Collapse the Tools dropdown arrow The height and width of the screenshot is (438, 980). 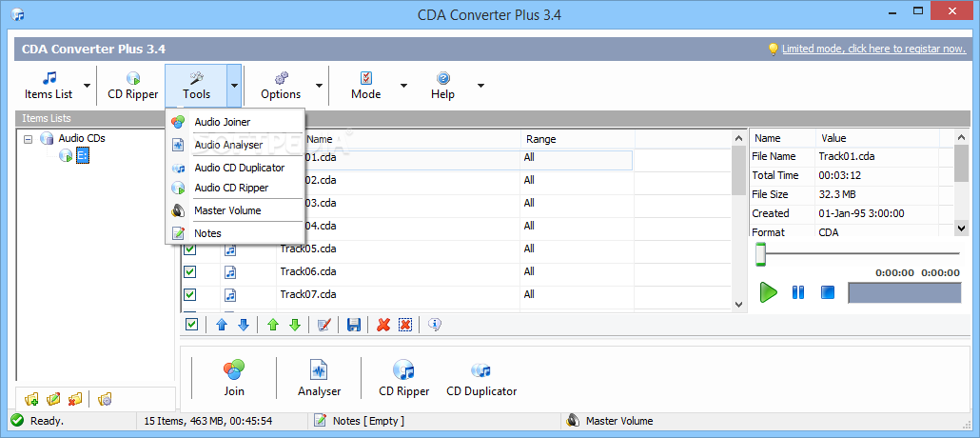tap(234, 86)
